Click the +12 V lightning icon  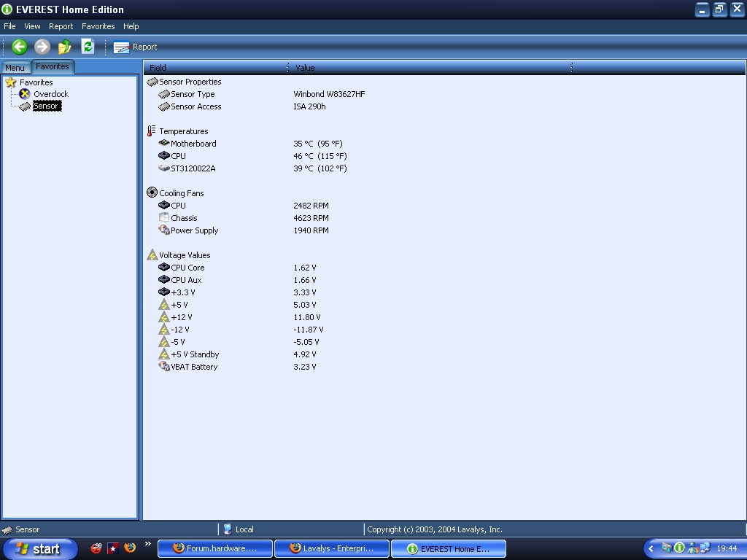click(x=164, y=316)
